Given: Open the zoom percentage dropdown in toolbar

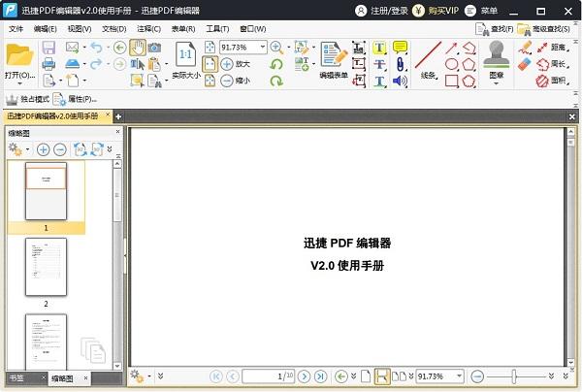Looking at the screenshot, I should pyautogui.click(x=263, y=48).
